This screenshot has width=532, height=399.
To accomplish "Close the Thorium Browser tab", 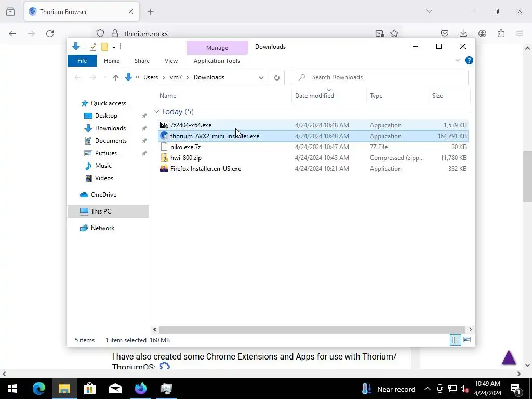I will (x=131, y=11).
